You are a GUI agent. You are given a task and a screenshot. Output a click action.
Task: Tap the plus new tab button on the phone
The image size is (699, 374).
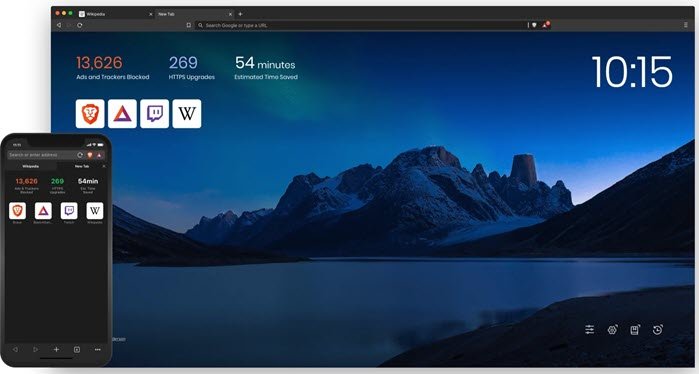point(56,349)
